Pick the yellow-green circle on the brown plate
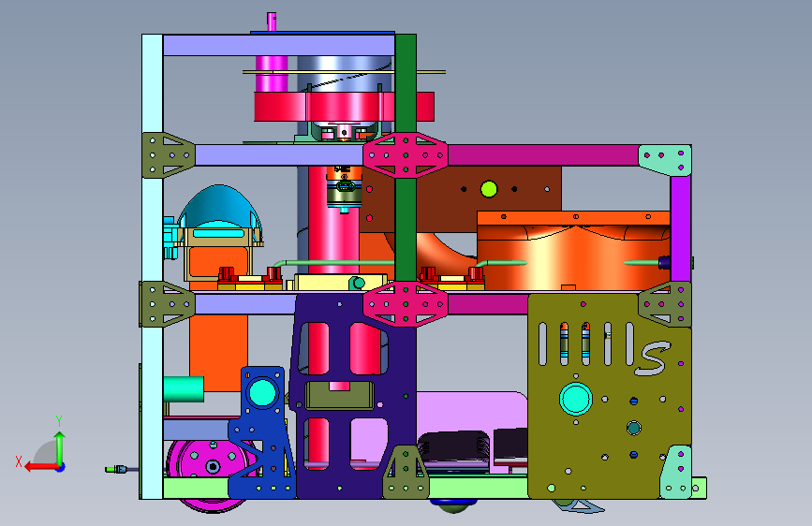The width and height of the screenshot is (812, 526). (x=489, y=189)
